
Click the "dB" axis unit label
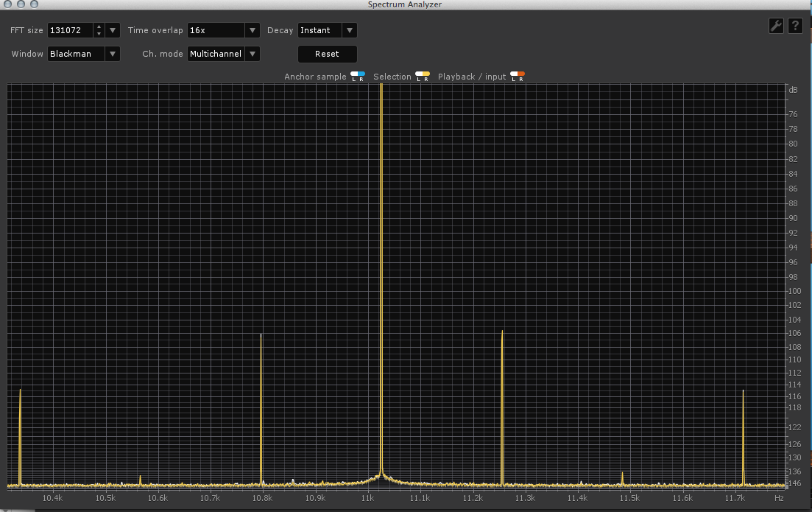[793, 90]
